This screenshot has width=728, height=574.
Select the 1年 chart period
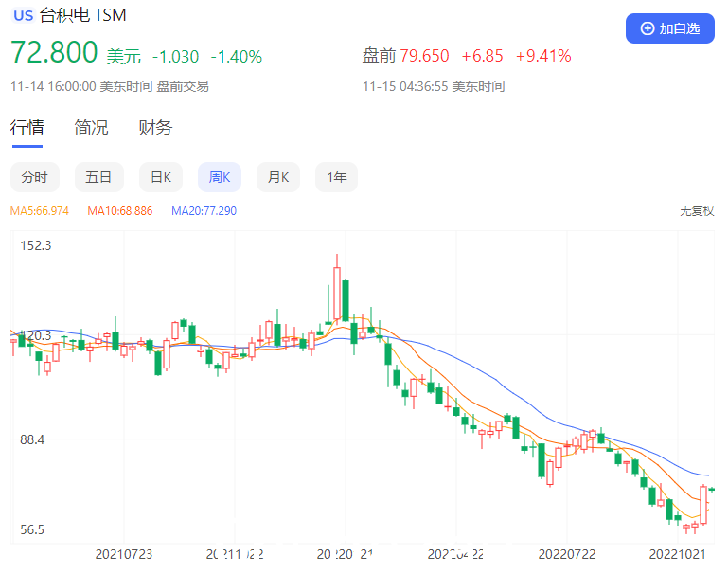(x=337, y=177)
